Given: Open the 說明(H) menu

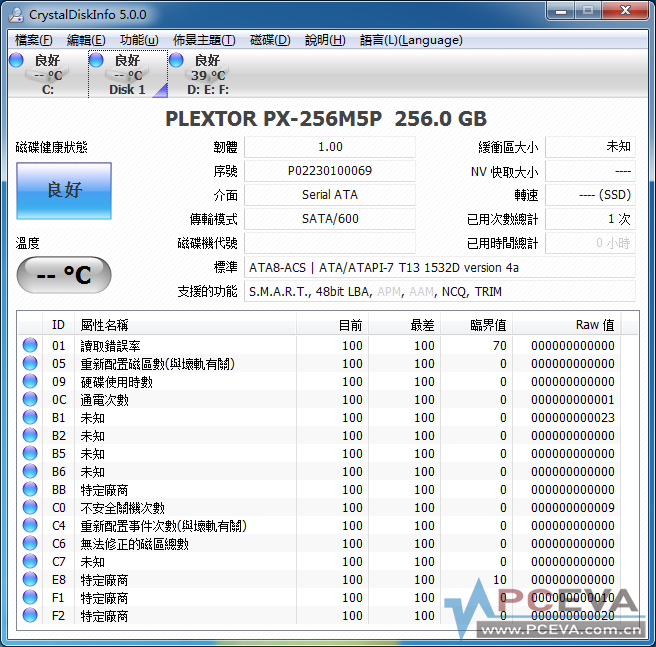Looking at the screenshot, I should [x=325, y=40].
